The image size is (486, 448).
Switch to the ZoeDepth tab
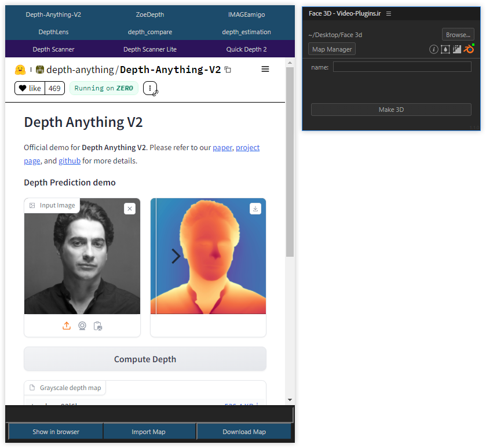(150, 14)
